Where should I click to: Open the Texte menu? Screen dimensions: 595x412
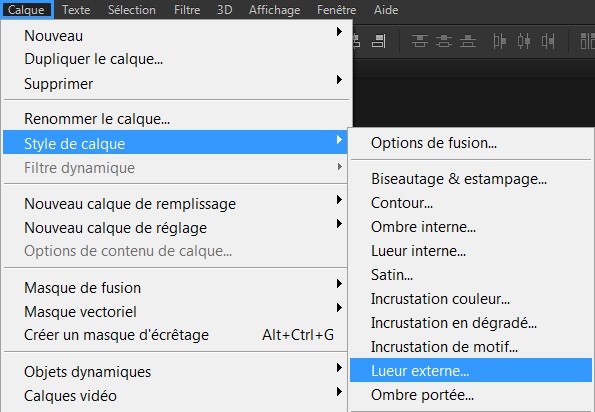coord(76,9)
